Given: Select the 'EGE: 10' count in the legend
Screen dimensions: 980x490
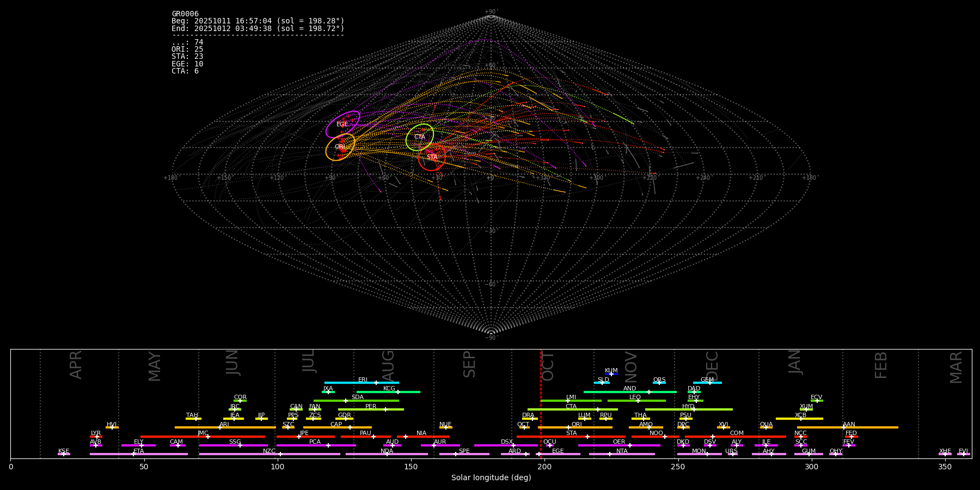Looking at the screenshot, I should coord(187,64).
